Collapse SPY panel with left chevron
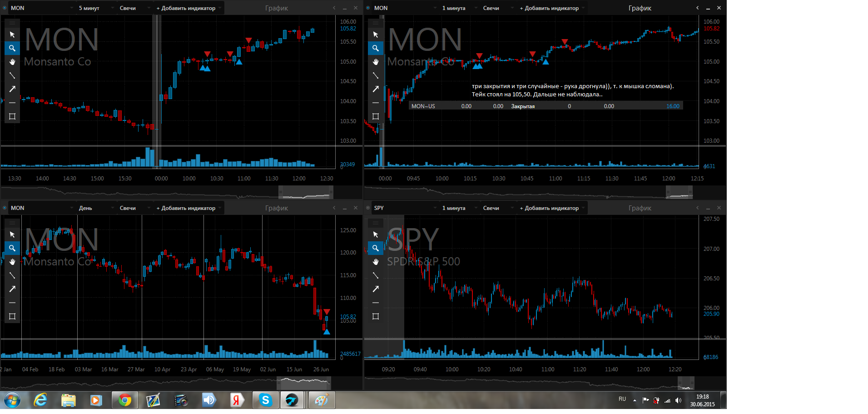Viewport: 868px width, 414px height. point(698,208)
